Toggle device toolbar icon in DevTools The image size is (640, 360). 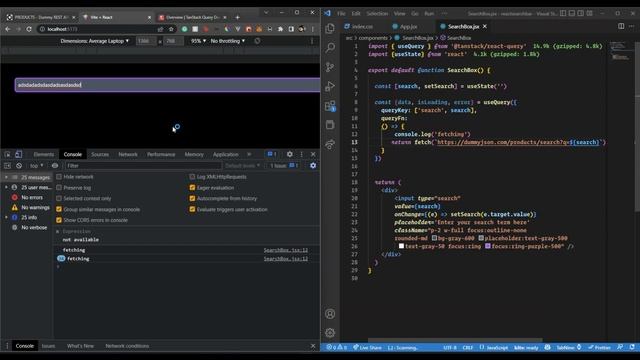click(18, 154)
